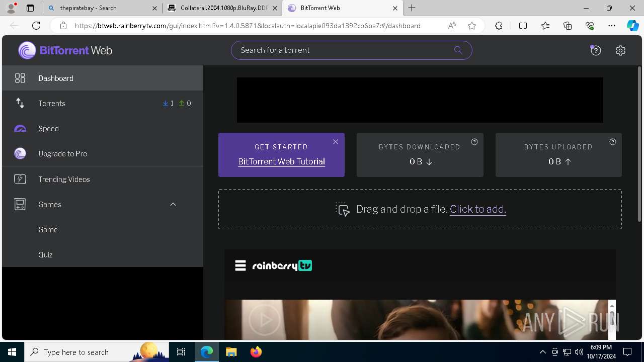Open the Copilot sidebar icon
This screenshot has height=362, width=644.
coord(632,26)
